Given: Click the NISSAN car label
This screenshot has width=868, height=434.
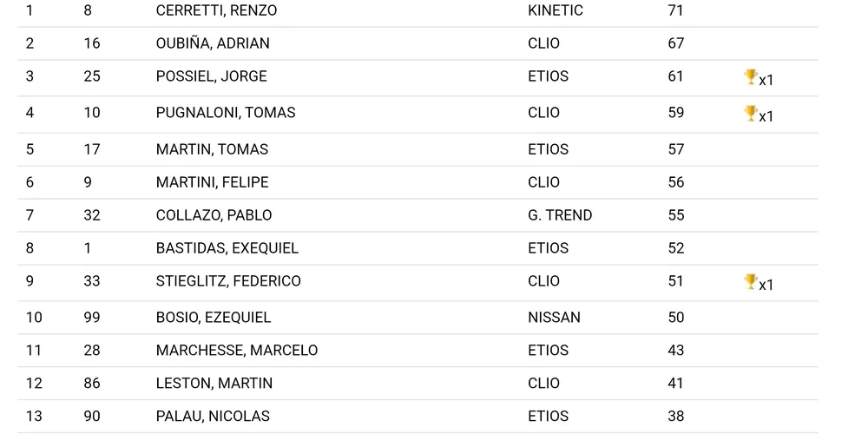Looking at the screenshot, I should (x=554, y=318).
